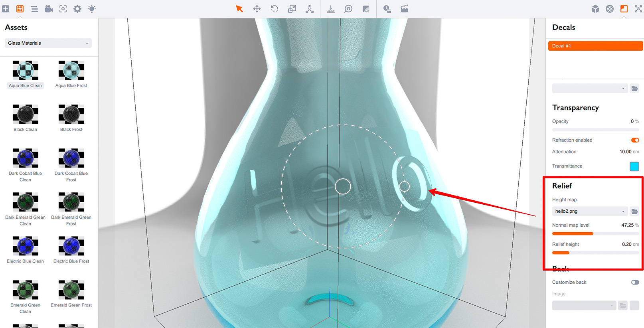Viewport: 644px width, 328px height.
Task: Disable the Refraction enabled toggle
Action: [635, 140]
